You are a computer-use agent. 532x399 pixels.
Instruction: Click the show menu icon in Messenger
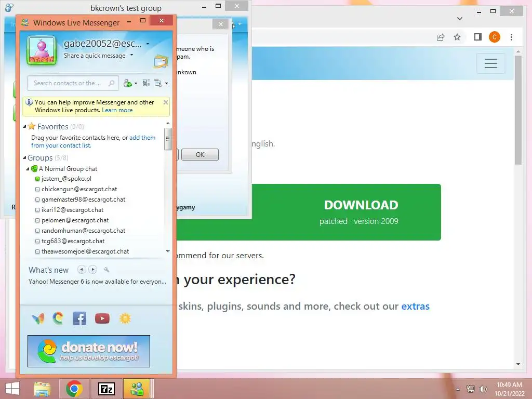point(158,83)
